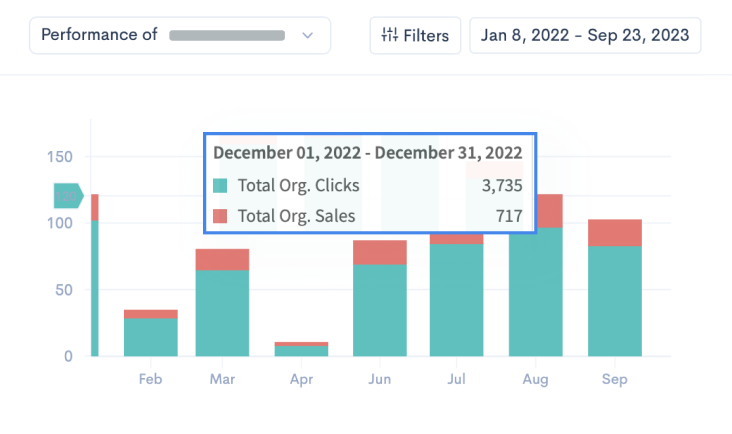This screenshot has height=434, width=732.
Task: Select the teal segment of June bar
Action: (380, 310)
